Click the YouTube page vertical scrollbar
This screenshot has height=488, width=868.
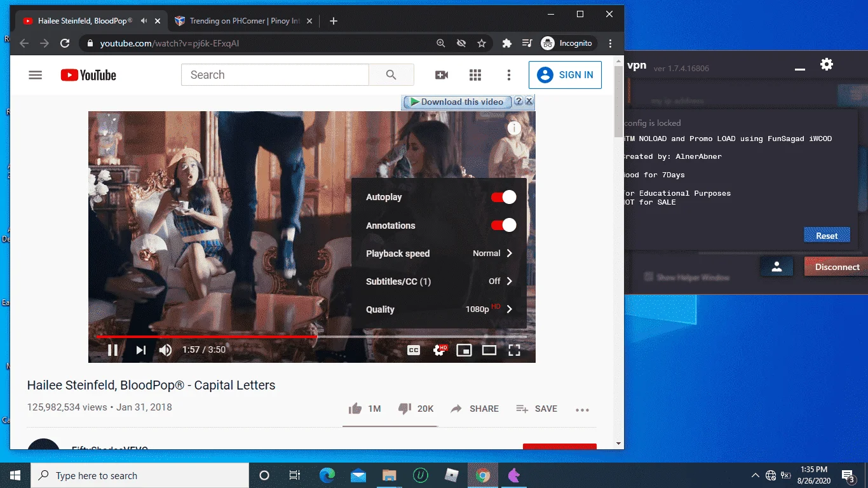tap(618, 101)
